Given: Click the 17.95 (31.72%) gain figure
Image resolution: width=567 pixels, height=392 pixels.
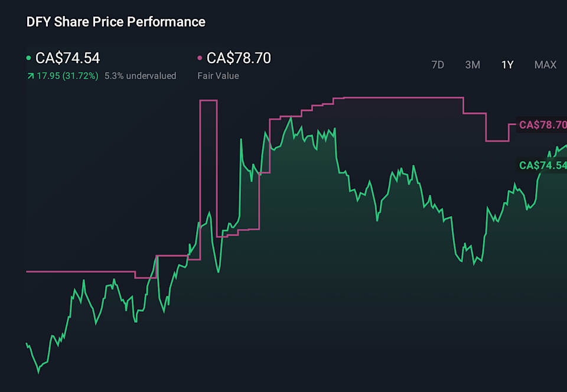Looking at the screenshot, I should coord(67,76).
